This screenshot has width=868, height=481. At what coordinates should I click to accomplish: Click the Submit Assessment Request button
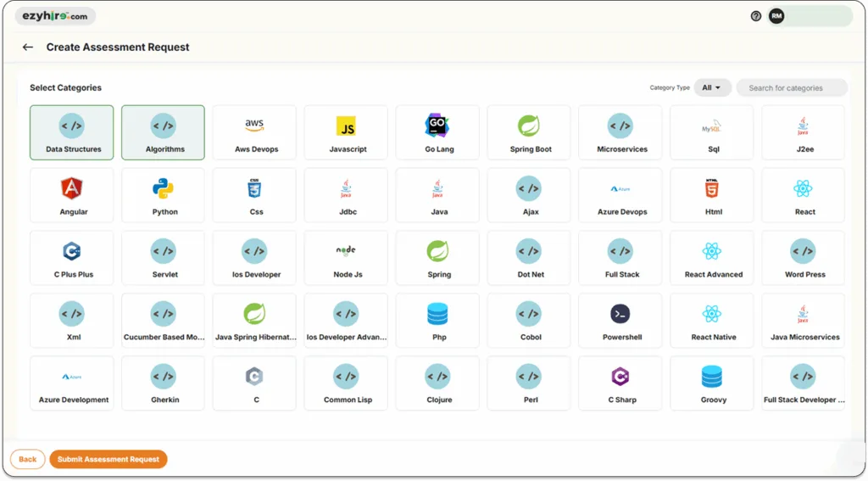108,459
